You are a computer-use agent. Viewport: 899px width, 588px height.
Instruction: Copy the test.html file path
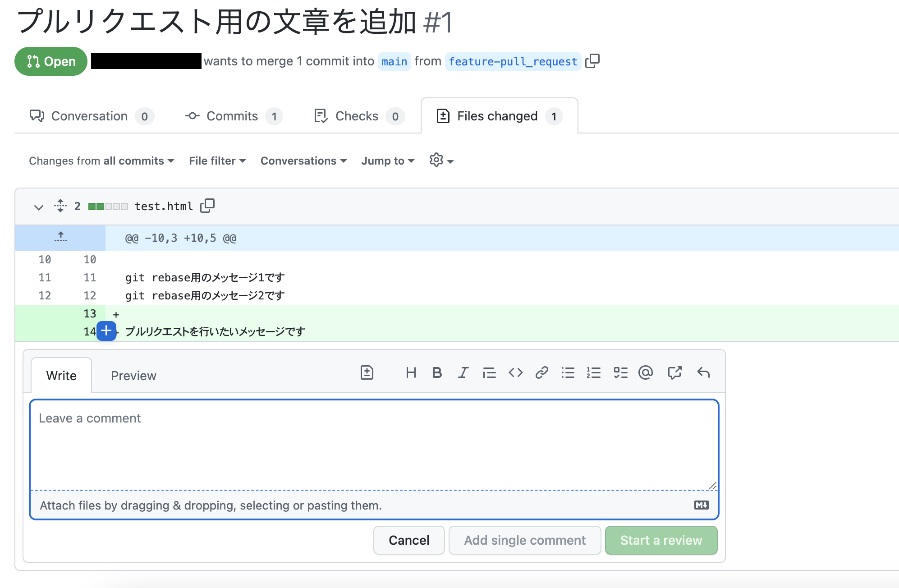click(207, 206)
